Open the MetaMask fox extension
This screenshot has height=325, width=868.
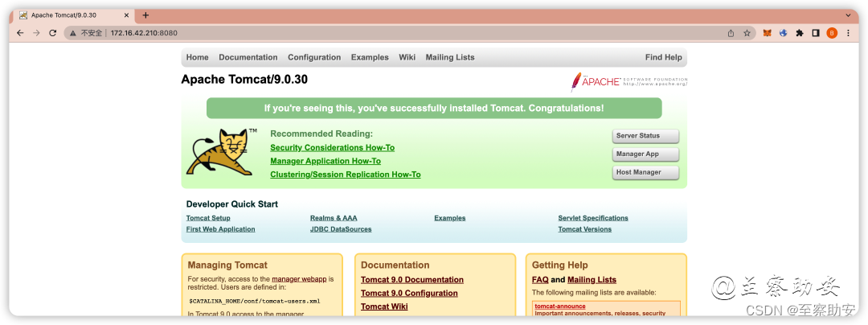coord(768,33)
